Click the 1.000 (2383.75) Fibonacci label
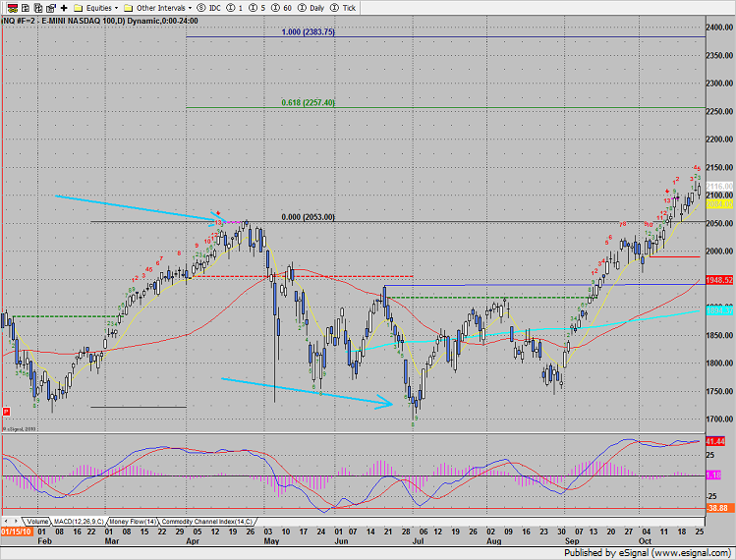The image size is (736, 560). [308, 31]
